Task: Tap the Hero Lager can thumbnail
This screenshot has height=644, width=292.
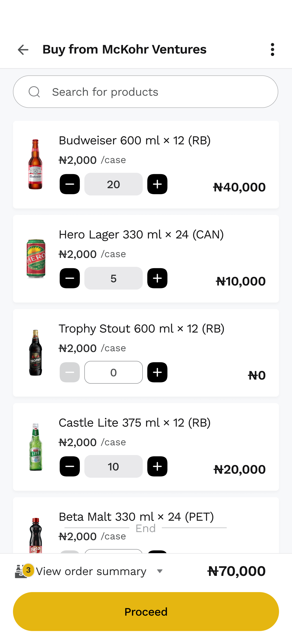Action: (x=36, y=259)
